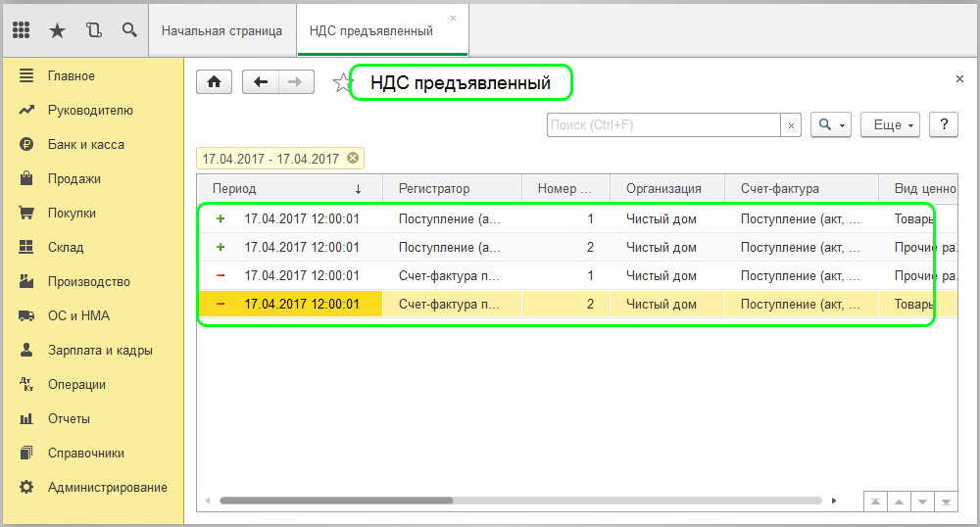The height and width of the screenshot is (527, 980).
Task: Open Банк и касса section
Action: click(86, 144)
